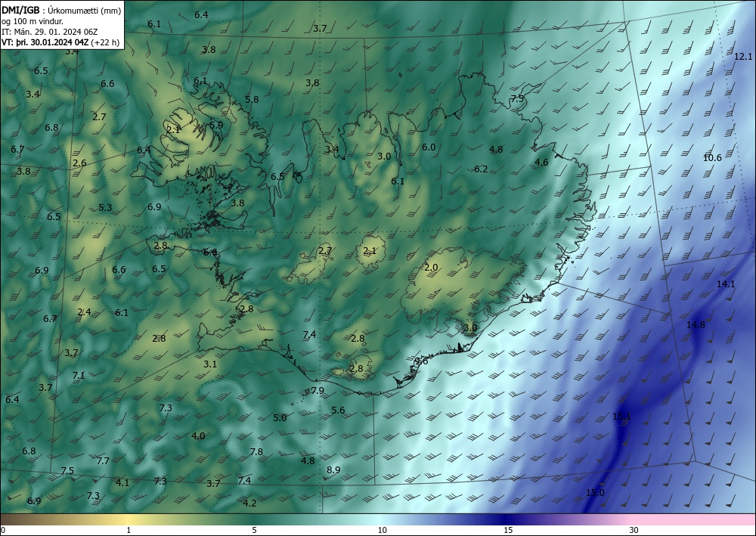Screen dimensions: 756x536
Task: Click the 9.6 value on the southeast coast
Action: coord(421,361)
